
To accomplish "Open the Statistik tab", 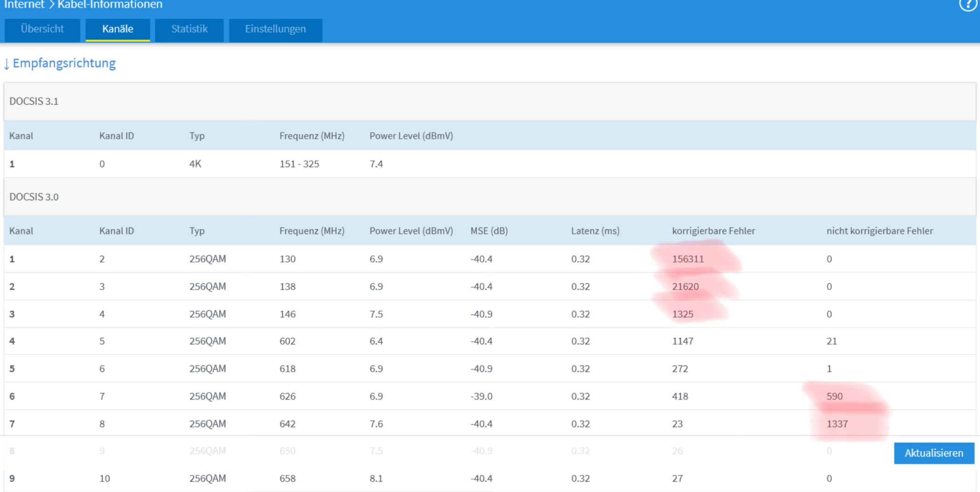I will (189, 29).
